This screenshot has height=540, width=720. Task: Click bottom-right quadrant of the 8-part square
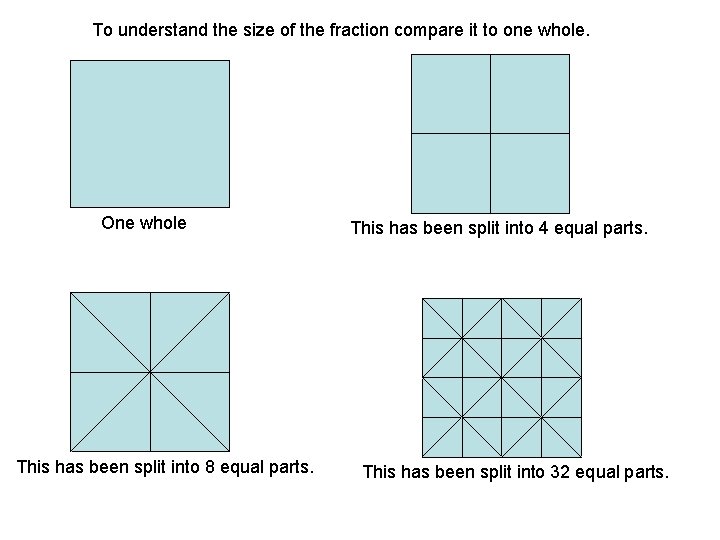click(x=190, y=411)
